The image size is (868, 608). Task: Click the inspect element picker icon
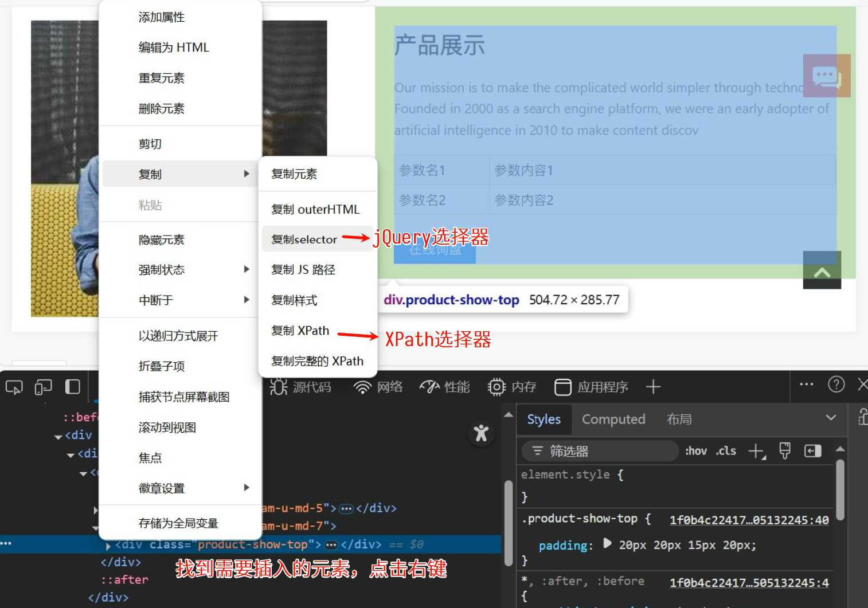pyautogui.click(x=14, y=387)
